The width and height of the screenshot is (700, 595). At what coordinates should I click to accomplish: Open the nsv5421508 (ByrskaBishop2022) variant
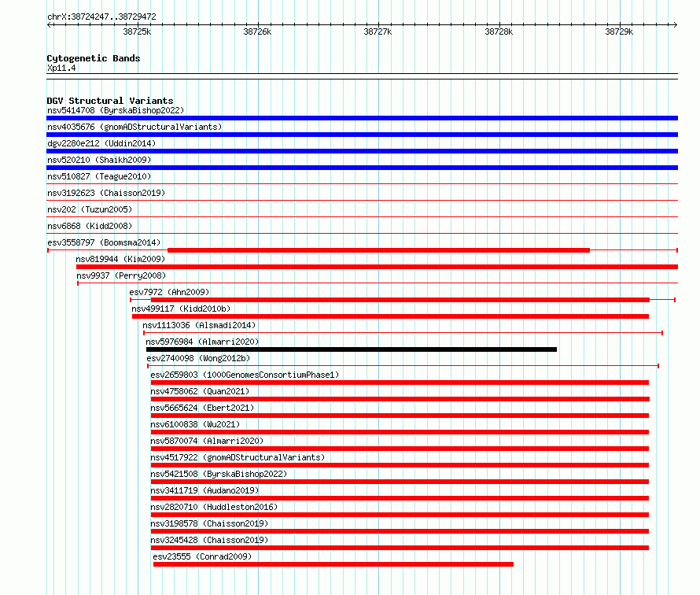click(219, 474)
